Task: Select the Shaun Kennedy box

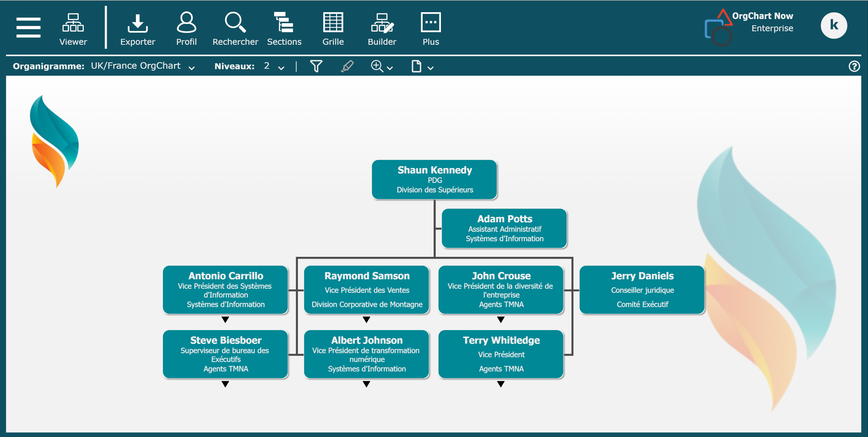Action: click(x=434, y=179)
